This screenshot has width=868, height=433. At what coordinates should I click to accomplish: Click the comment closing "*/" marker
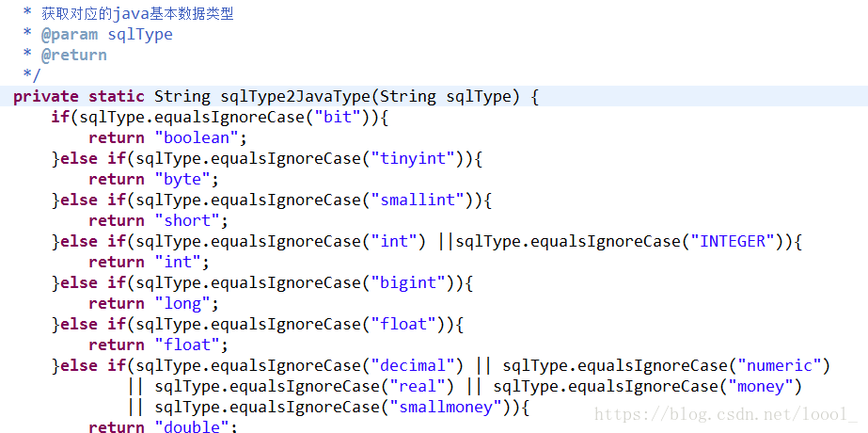click(x=32, y=75)
